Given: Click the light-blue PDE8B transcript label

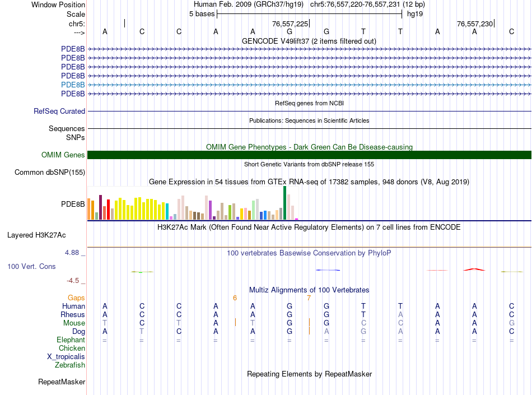Looking at the screenshot, I should (x=73, y=85).
